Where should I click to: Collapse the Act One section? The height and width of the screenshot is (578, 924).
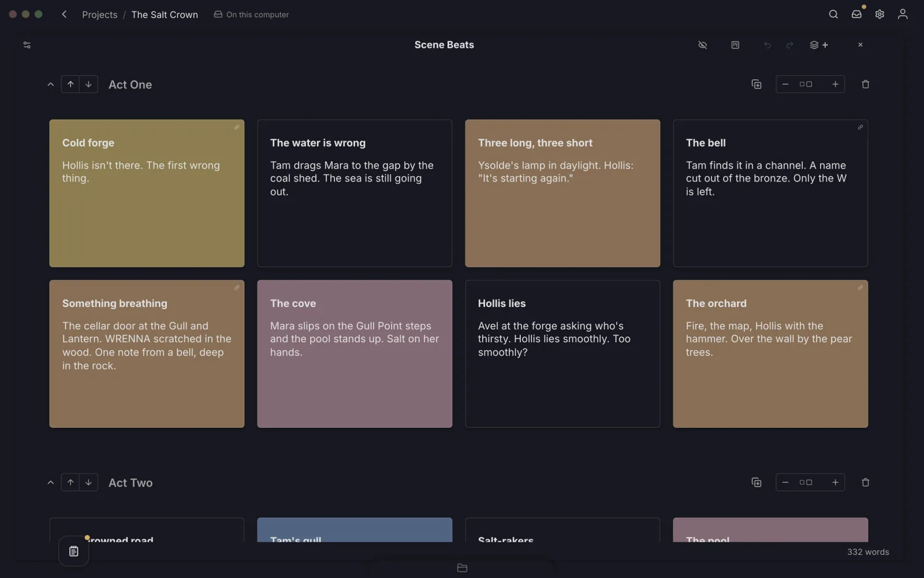tap(51, 84)
